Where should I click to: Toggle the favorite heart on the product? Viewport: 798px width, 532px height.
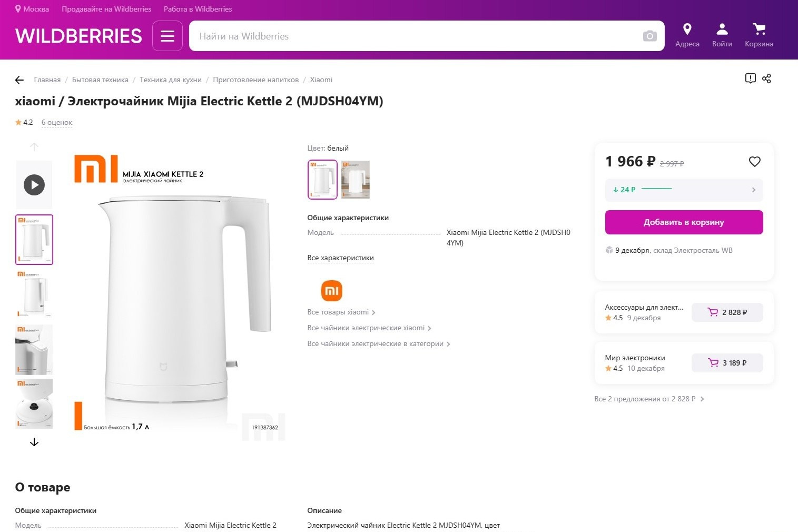pyautogui.click(x=754, y=162)
